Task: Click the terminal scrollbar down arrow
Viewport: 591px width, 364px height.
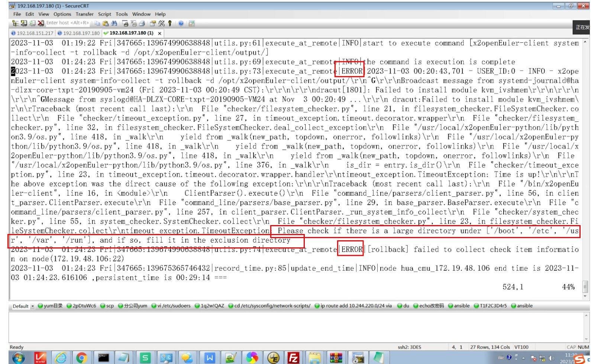Action: tap(585, 296)
